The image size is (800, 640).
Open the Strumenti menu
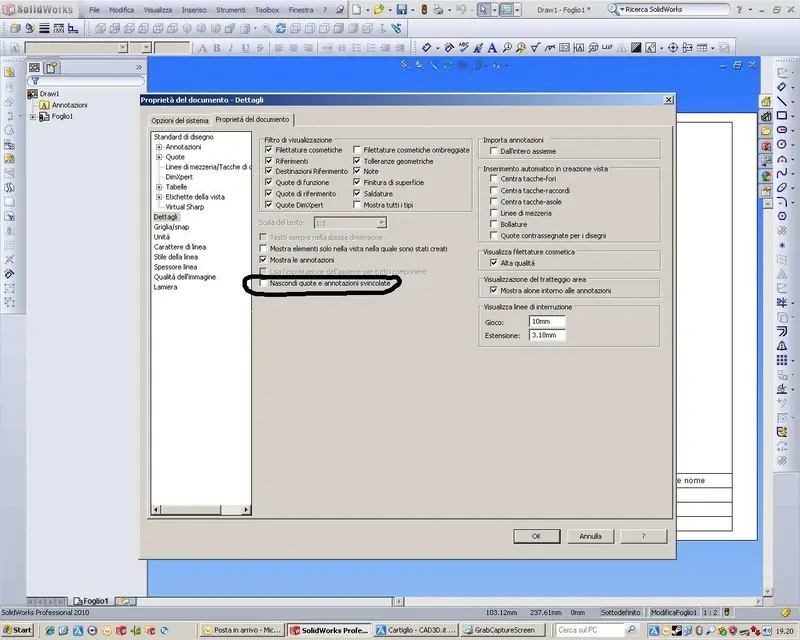click(x=230, y=10)
